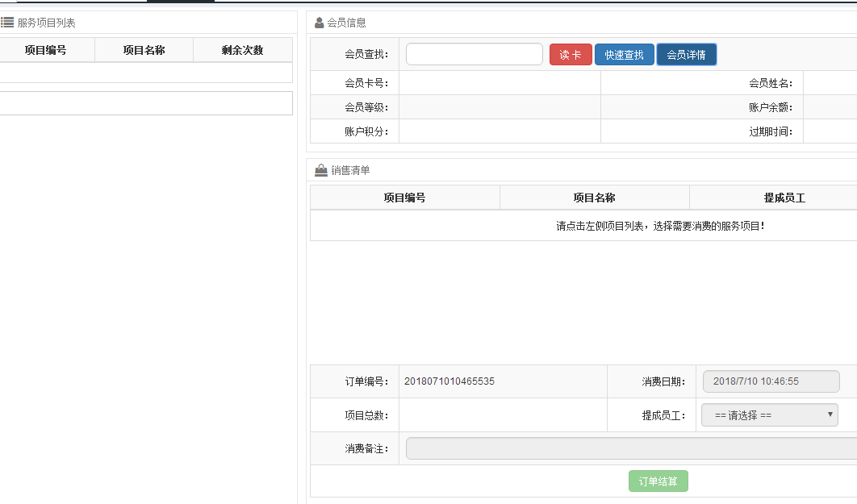
Task: Click 项目编号 header in sales list table
Action: click(x=404, y=198)
